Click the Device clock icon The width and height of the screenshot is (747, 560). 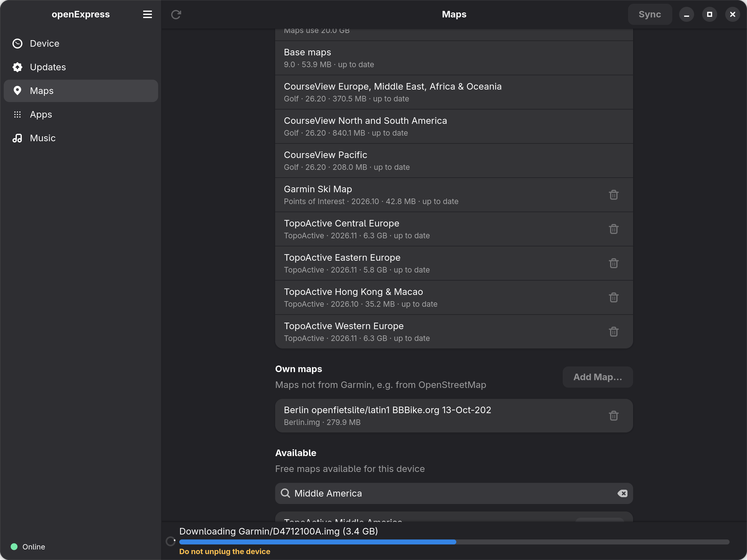tap(17, 44)
